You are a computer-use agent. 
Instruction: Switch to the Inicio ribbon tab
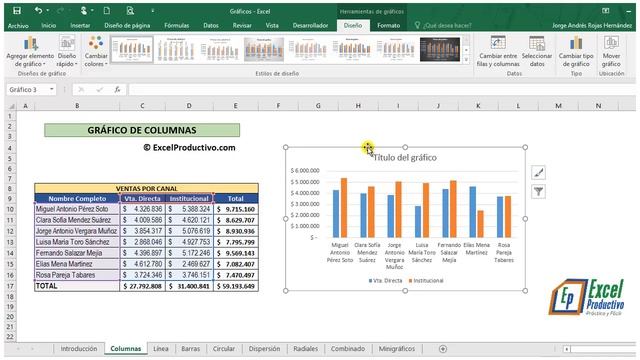(49, 25)
